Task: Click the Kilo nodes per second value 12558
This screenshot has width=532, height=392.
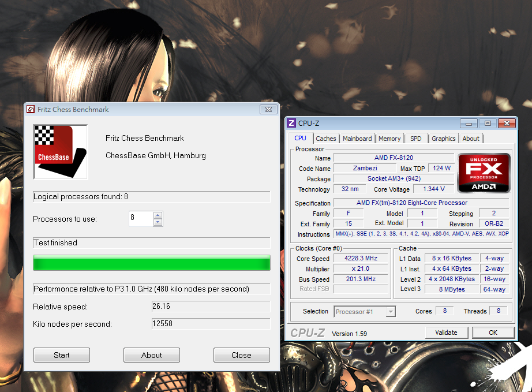Action: click(x=211, y=323)
